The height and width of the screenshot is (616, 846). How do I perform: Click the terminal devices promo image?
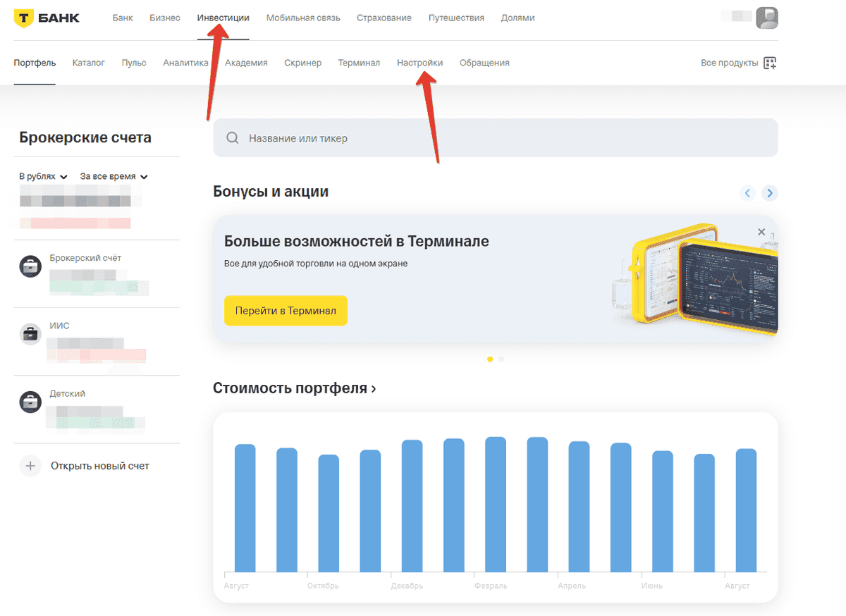[694, 281]
